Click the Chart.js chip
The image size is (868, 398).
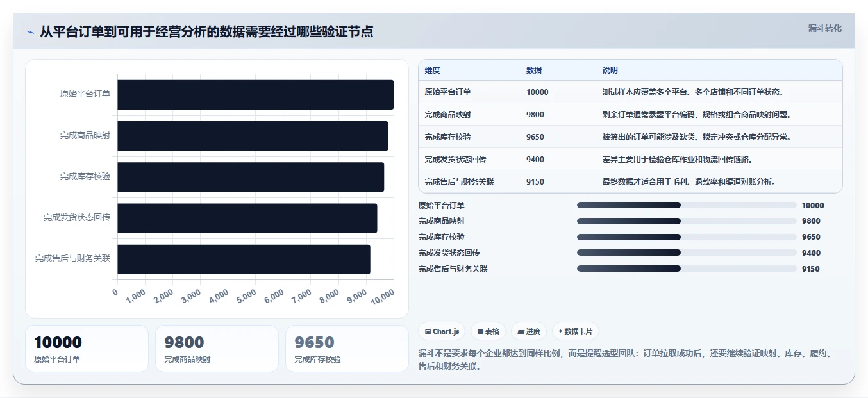click(442, 331)
